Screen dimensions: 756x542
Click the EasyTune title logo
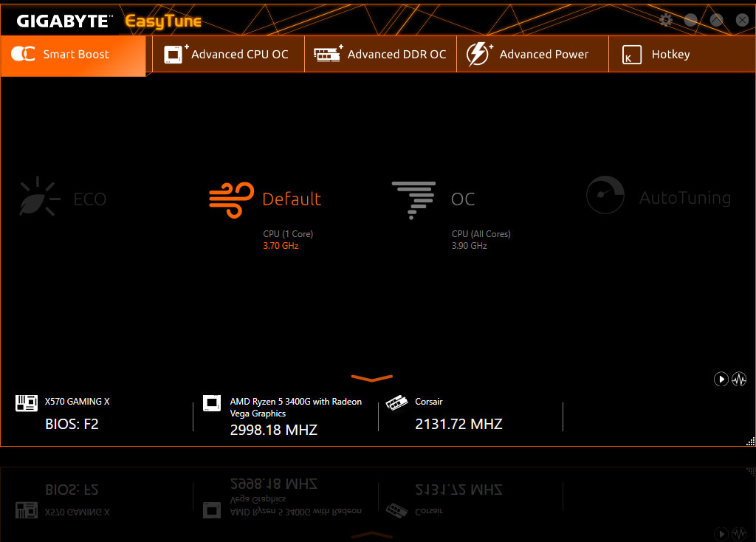point(163,21)
